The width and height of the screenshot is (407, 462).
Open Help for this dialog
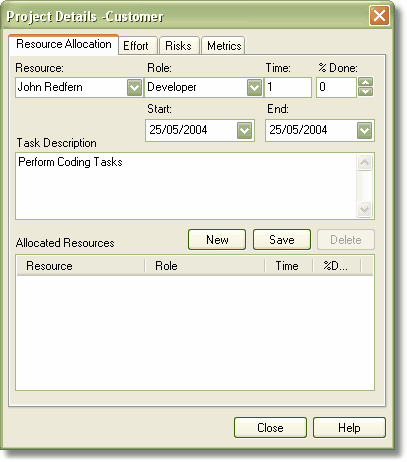pos(349,428)
